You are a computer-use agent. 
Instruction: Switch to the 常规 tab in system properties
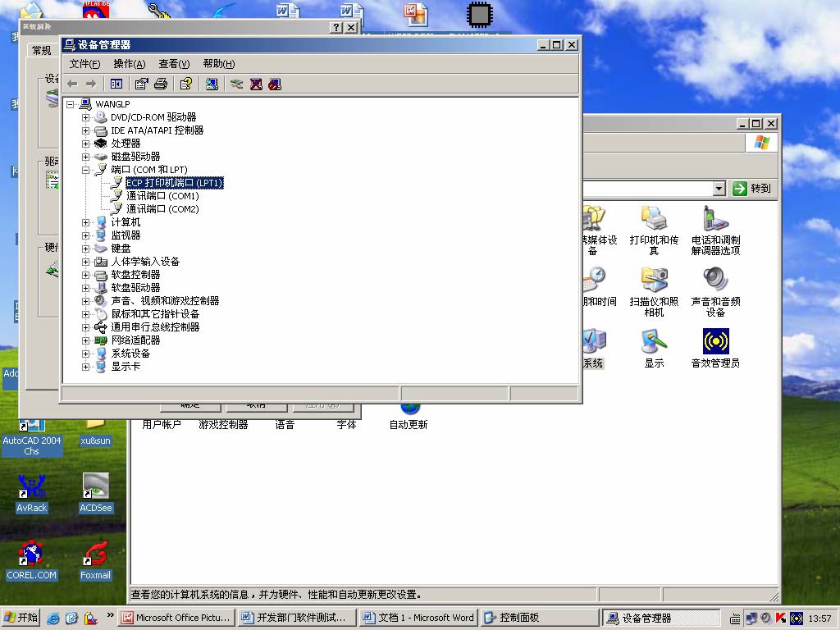(x=42, y=50)
